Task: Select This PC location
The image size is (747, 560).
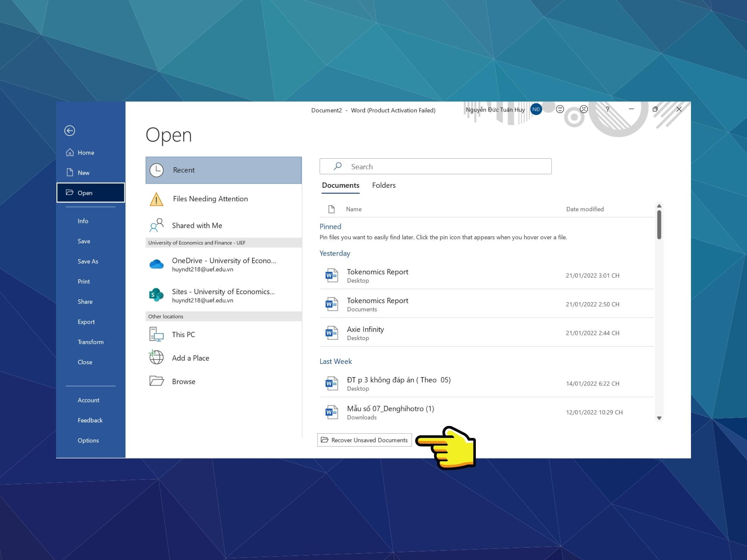Action: click(183, 335)
